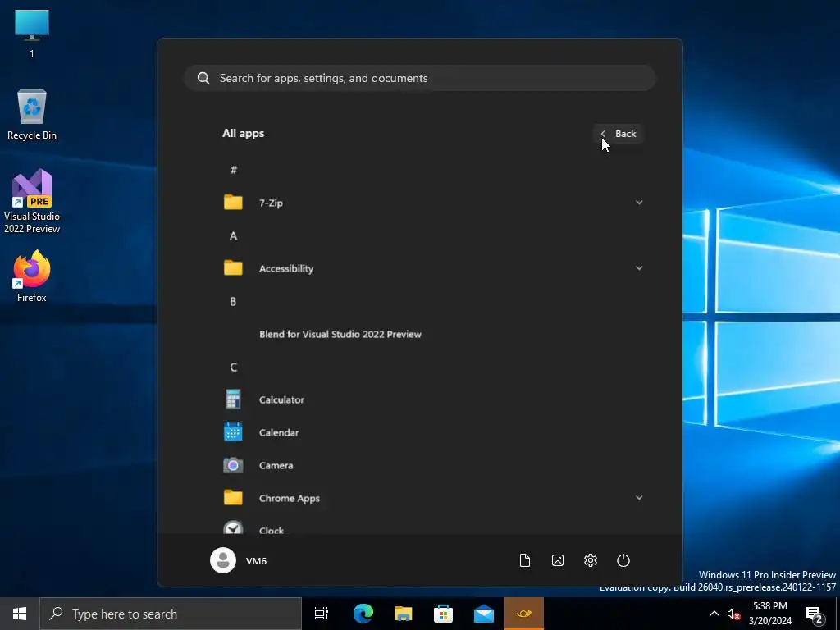Open the Chrome Apps folder icon

tap(233, 498)
